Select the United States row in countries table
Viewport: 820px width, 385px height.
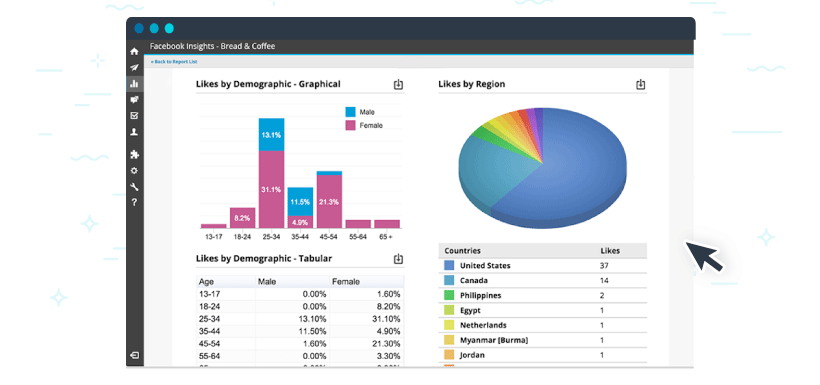[x=542, y=266]
